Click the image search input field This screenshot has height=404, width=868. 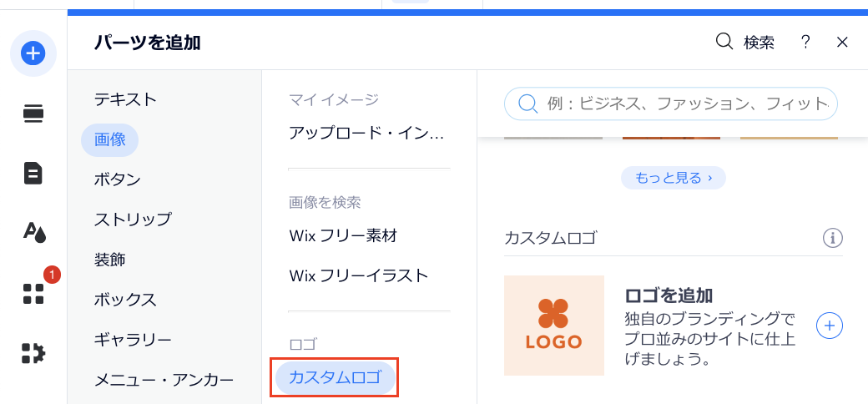(671, 104)
